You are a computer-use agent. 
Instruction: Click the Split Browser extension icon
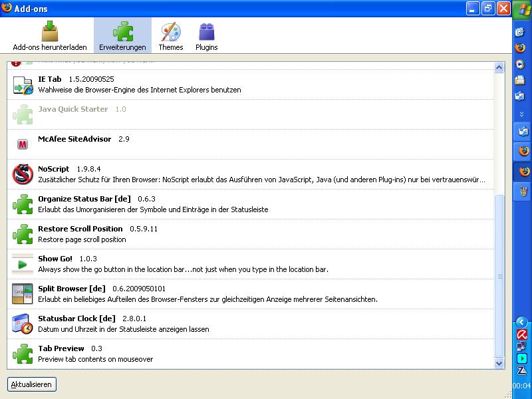click(x=23, y=294)
